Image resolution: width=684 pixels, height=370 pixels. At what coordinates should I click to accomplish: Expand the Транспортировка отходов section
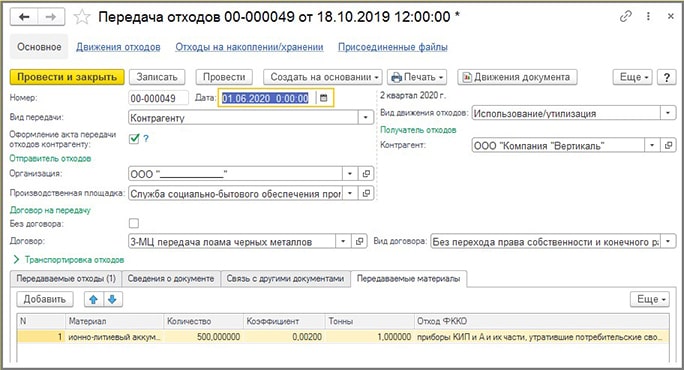[69, 260]
